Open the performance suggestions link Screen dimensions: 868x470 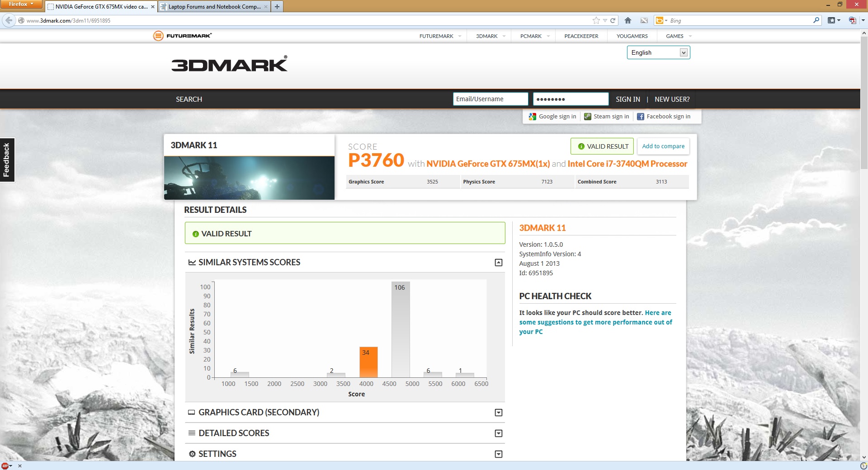tap(595, 322)
